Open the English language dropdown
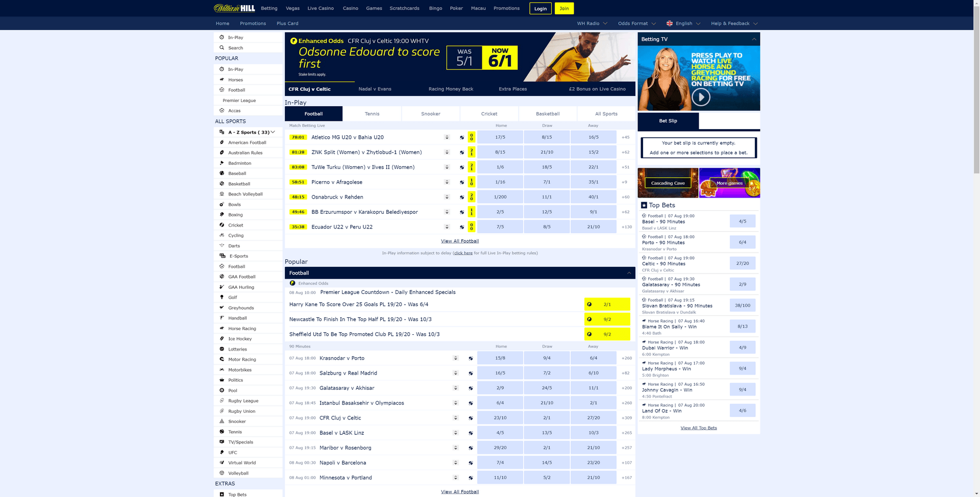 pyautogui.click(x=683, y=23)
